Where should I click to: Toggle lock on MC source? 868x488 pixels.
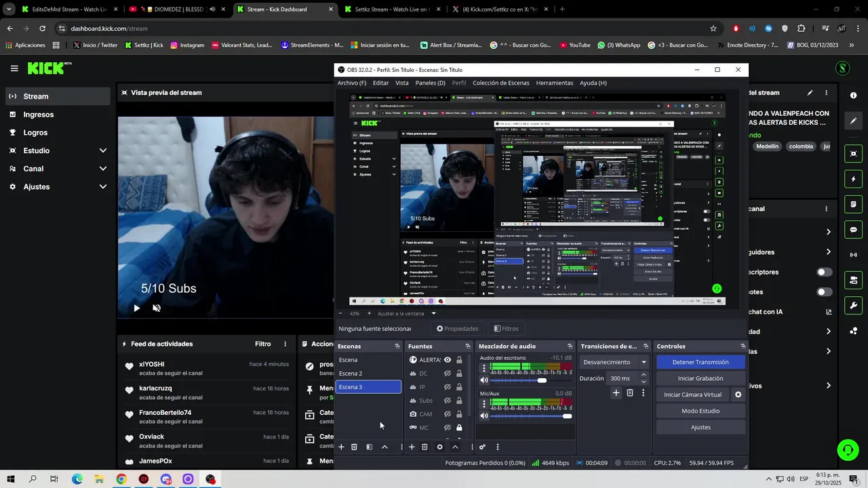459,428
